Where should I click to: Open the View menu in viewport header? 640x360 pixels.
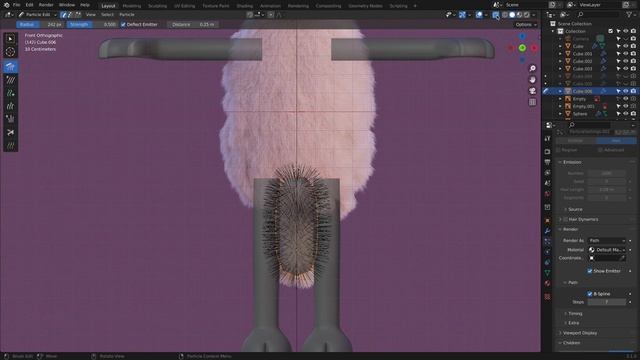pyautogui.click(x=90, y=15)
